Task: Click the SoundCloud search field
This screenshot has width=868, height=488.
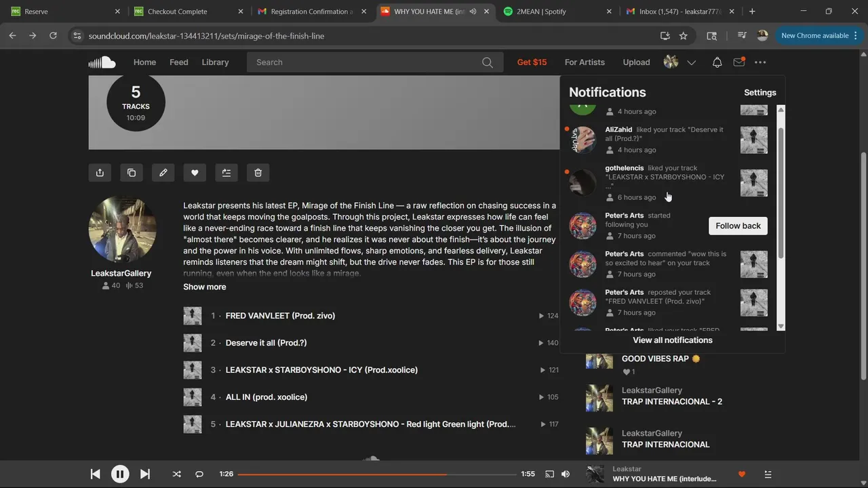Action: [x=375, y=62]
